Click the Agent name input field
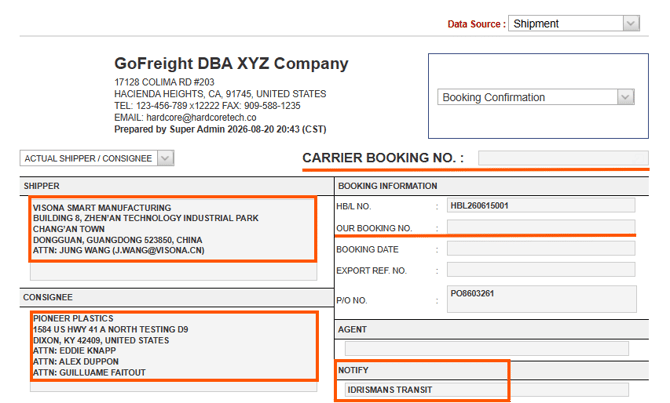Image resolution: width=670 pixels, height=403 pixels. coord(487,348)
